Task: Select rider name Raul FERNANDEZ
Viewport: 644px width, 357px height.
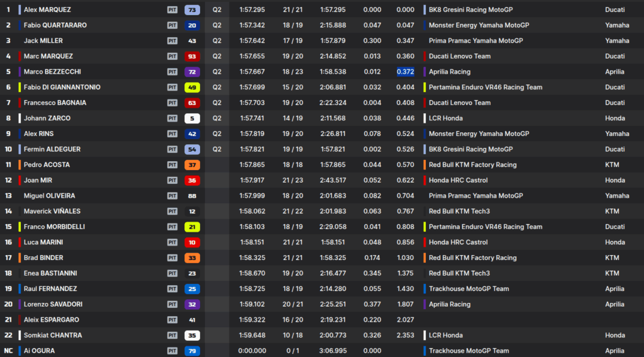Action: coord(50,289)
